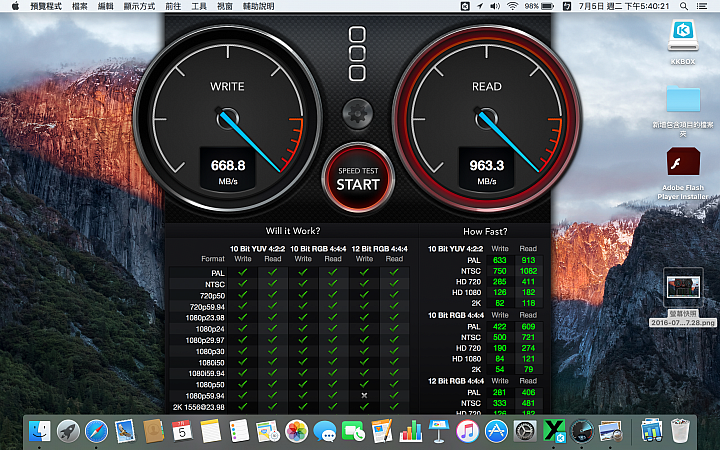Open the Trash in the Dock
Viewport: 720px width, 450px height.
click(x=679, y=431)
